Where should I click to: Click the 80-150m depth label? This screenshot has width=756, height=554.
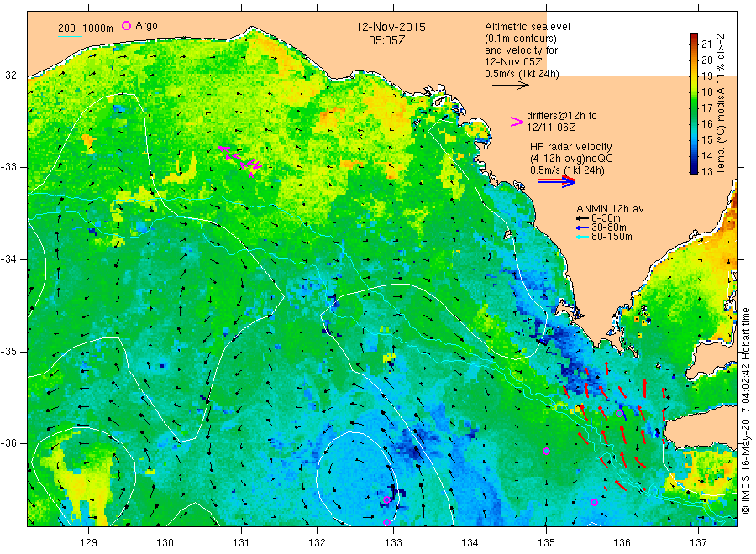(612, 237)
